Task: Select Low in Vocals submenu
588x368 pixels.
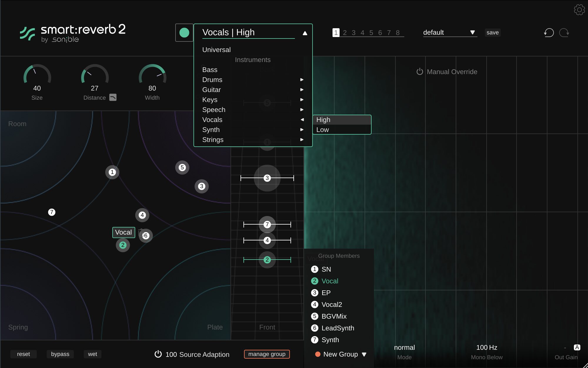Action: (342, 130)
